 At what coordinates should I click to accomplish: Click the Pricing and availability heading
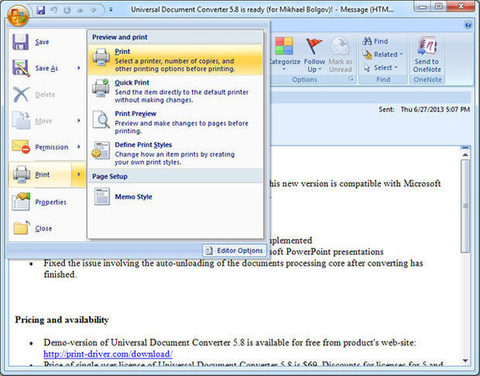click(62, 320)
